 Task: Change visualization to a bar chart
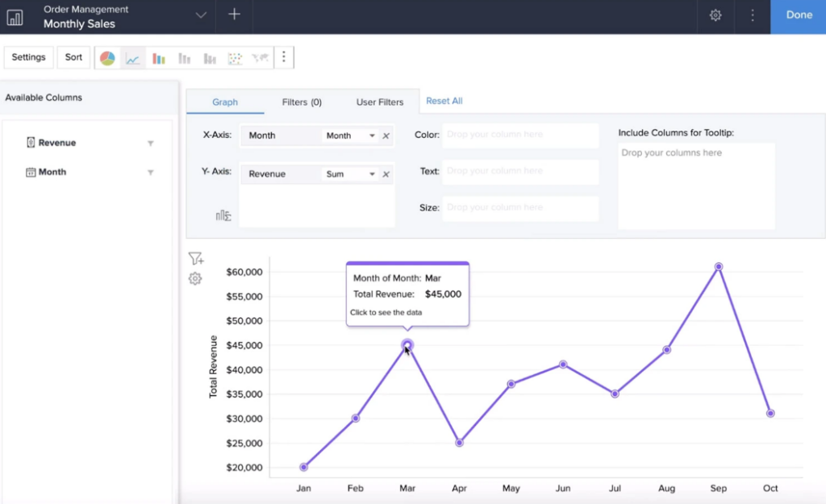tap(158, 57)
